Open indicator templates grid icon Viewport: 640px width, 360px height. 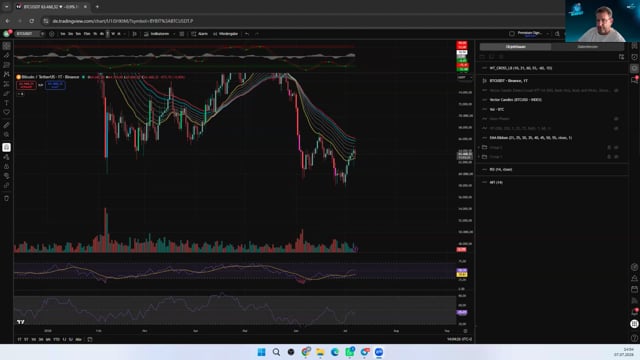tap(182, 34)
